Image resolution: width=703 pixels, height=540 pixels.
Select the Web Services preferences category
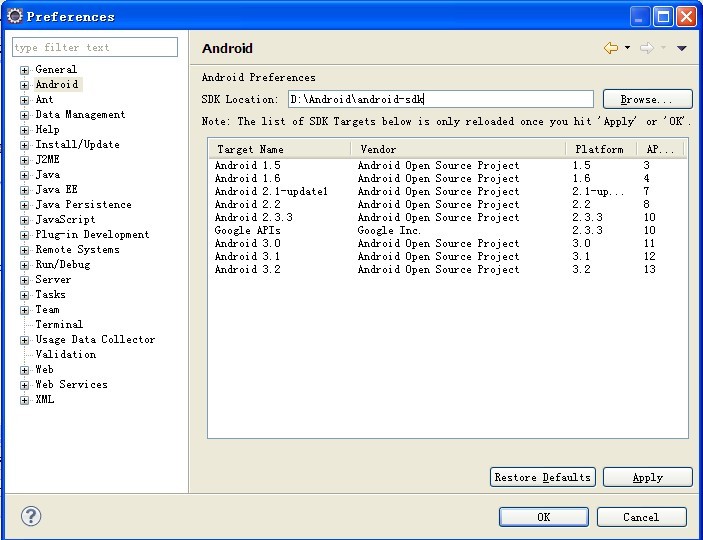(71, 384)
